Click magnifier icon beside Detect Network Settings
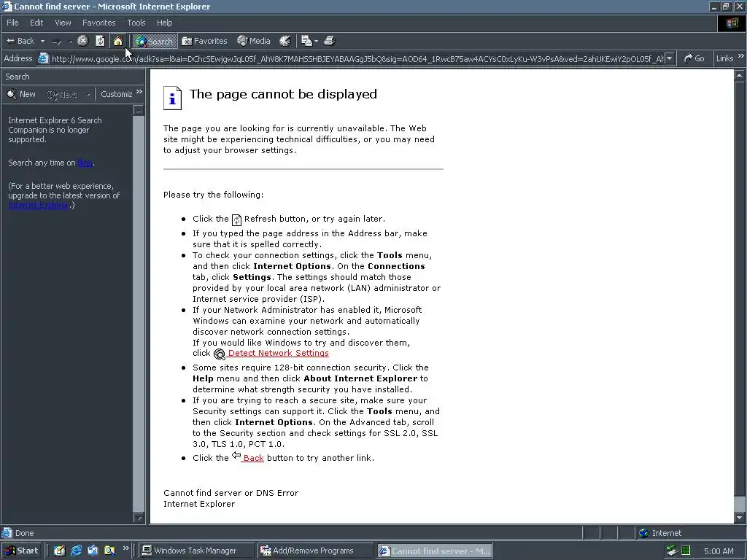Screen dimensions: 747x560 [219, 354]
